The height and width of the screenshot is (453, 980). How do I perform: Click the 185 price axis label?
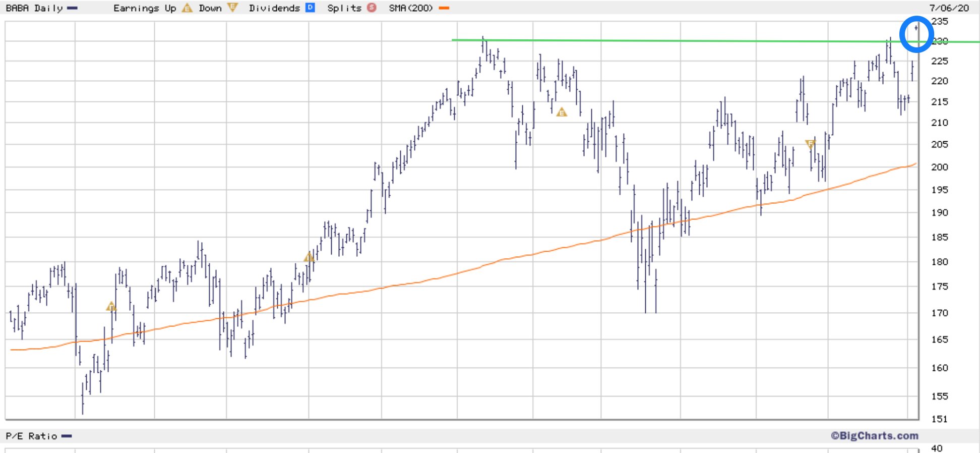pyautogui.click(x=940, y=237)
